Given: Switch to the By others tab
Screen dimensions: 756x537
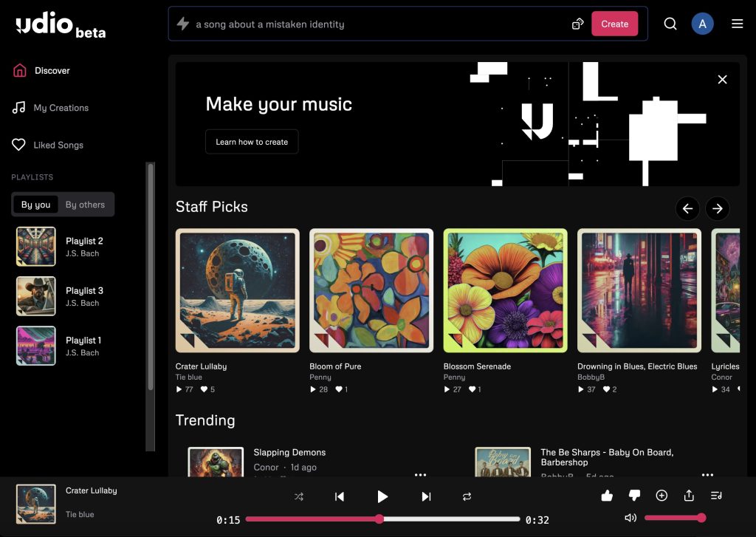Looking at the screenshot, I should [85, 205].
